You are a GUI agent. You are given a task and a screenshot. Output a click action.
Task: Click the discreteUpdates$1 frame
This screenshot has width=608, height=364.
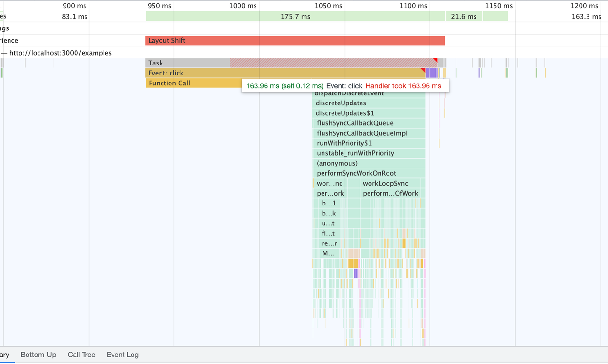click(368, 113)
